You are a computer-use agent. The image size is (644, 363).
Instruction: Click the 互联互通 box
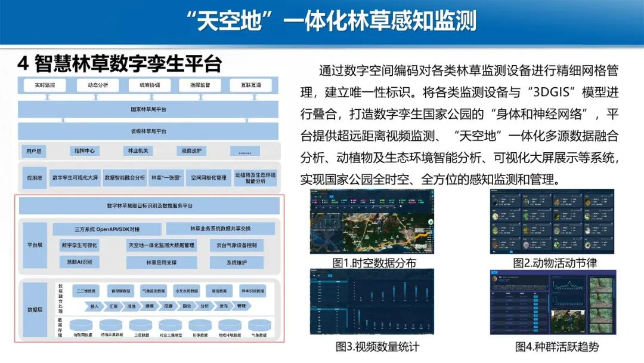(x=250, y=85)
